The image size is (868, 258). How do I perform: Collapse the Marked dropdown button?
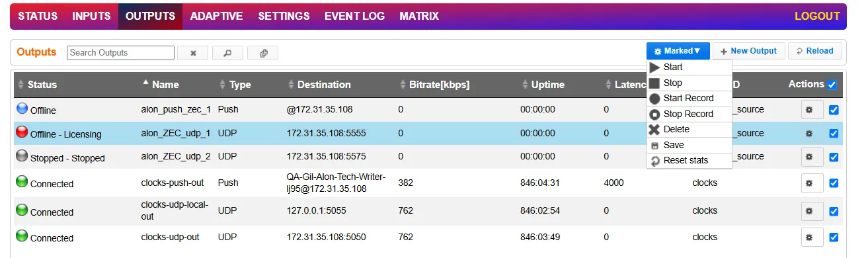click(678, 51)
